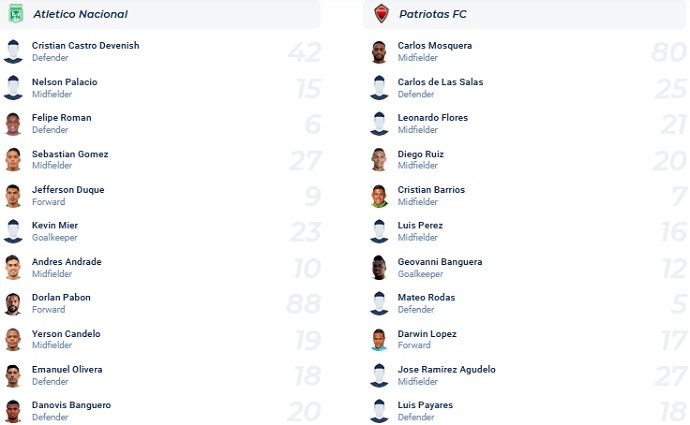Click Carlos de Las Salas's name
The height and width of the screenshot is (425, 690).
click(x=440, y=82)
